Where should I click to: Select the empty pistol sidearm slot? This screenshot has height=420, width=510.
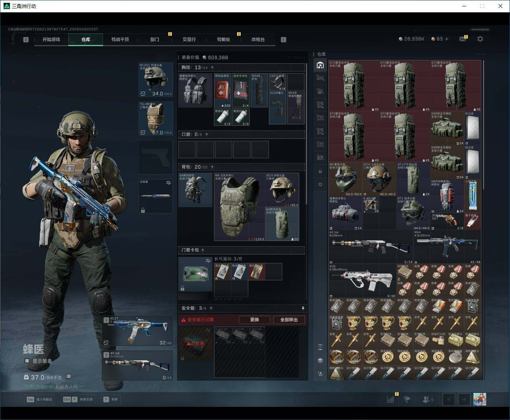point(156,157)
